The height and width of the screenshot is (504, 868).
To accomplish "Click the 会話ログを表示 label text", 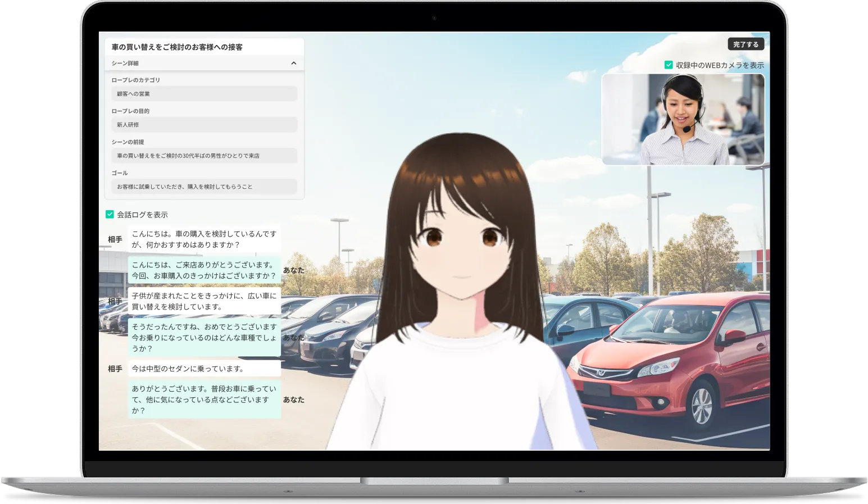I will (142, 215).
